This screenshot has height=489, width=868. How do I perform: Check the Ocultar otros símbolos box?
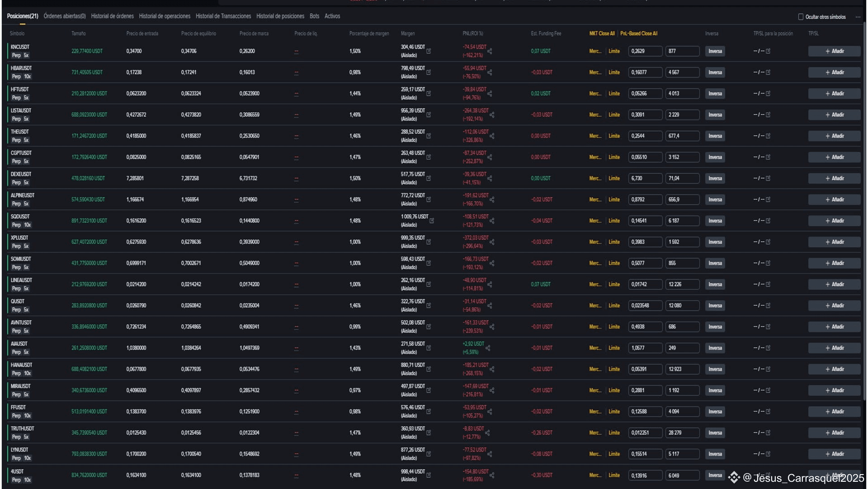coord(801,17)
